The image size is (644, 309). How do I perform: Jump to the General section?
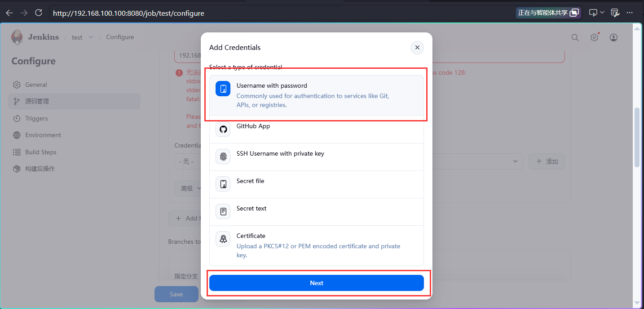(74, 85)
